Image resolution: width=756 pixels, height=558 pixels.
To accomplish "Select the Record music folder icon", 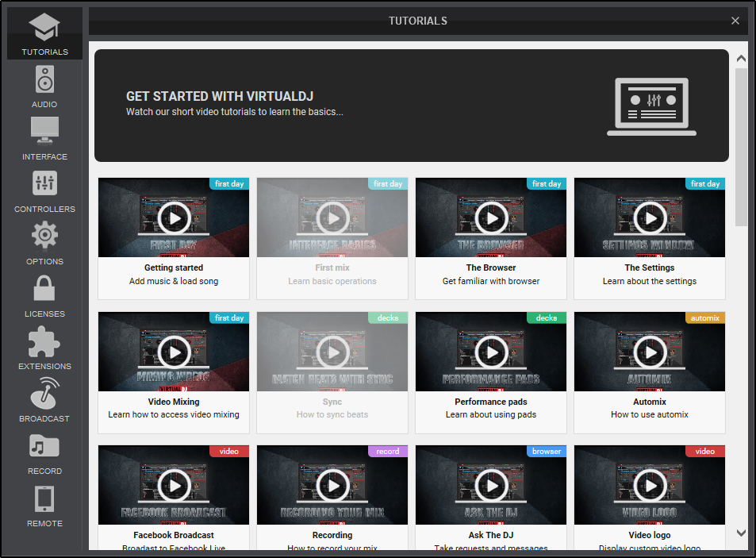I will (x=44, y=445).
